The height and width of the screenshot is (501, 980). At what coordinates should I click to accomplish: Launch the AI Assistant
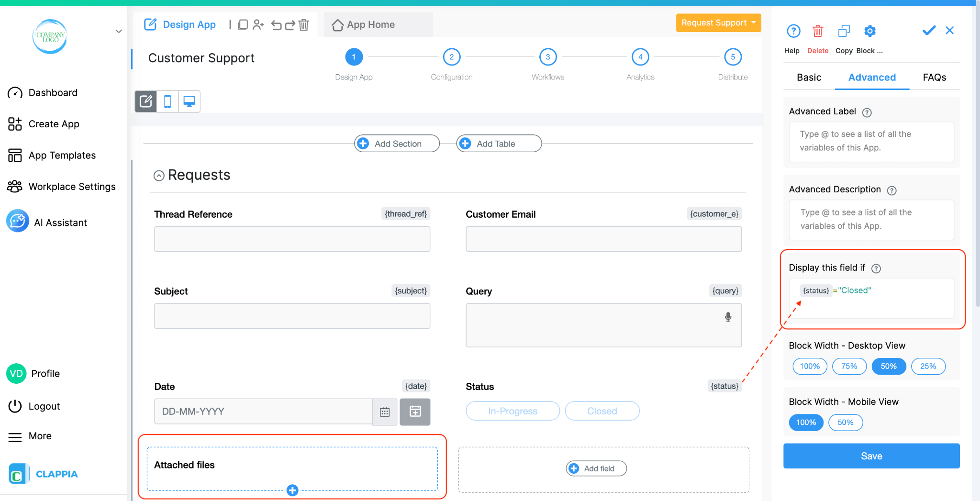(47, 222)
